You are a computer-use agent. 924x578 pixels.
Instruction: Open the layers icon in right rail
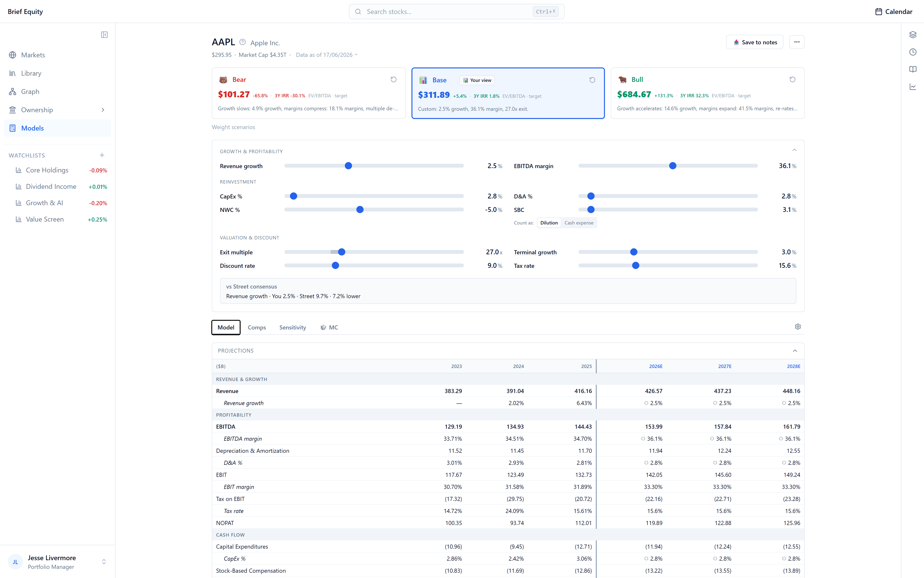tap(912, 35)
